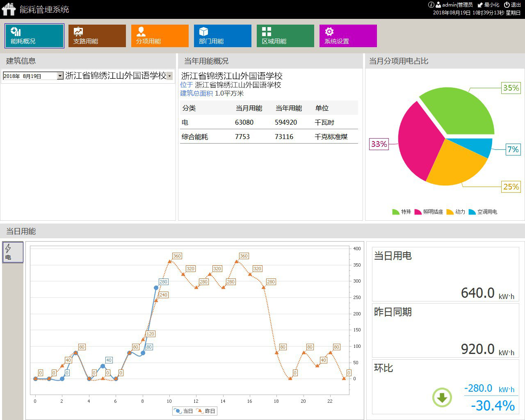Expand the date picker dropdown arrow
The width and height of the screenshot is (525, 420).
pyautogui.click(x=60, y=76)
